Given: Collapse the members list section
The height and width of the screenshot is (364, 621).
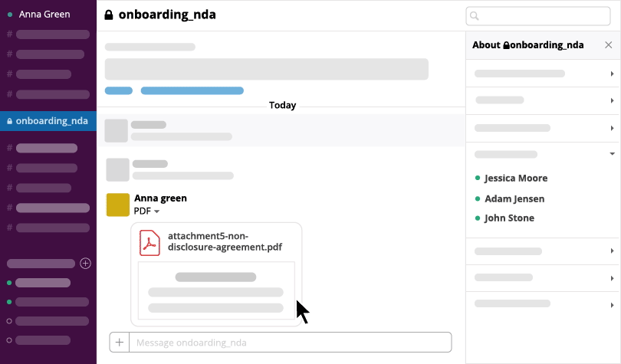Looking at the screenshot, I should [x=612, y=154].
